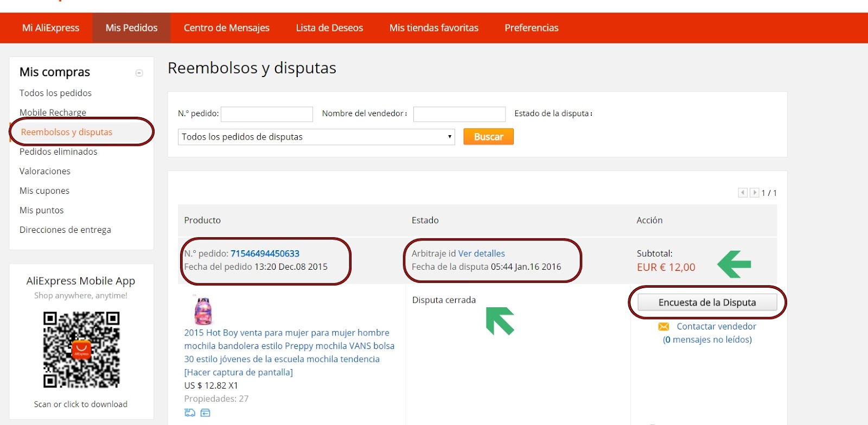Open Direcciones de entrega in sidebar
Screen dimensions: 868x425
pos(65,230)
